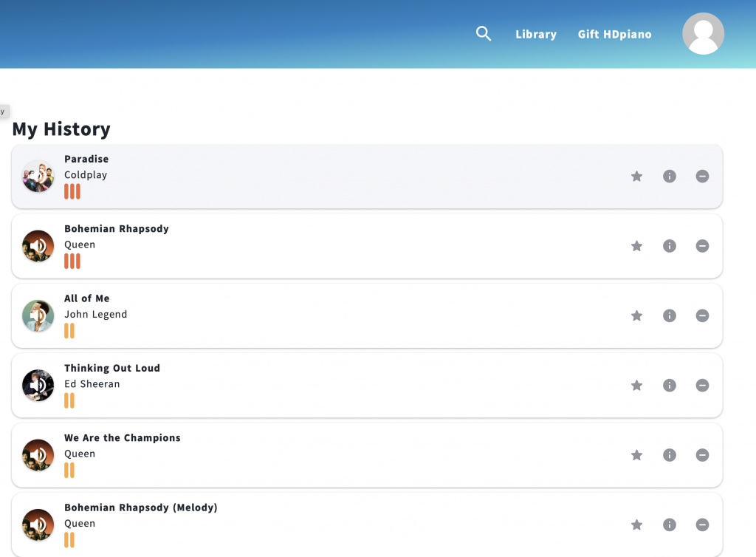Open Bohemian Rhapsody (Melody) info
This screenshot has width=756, height=557.
tap(669, 524)
